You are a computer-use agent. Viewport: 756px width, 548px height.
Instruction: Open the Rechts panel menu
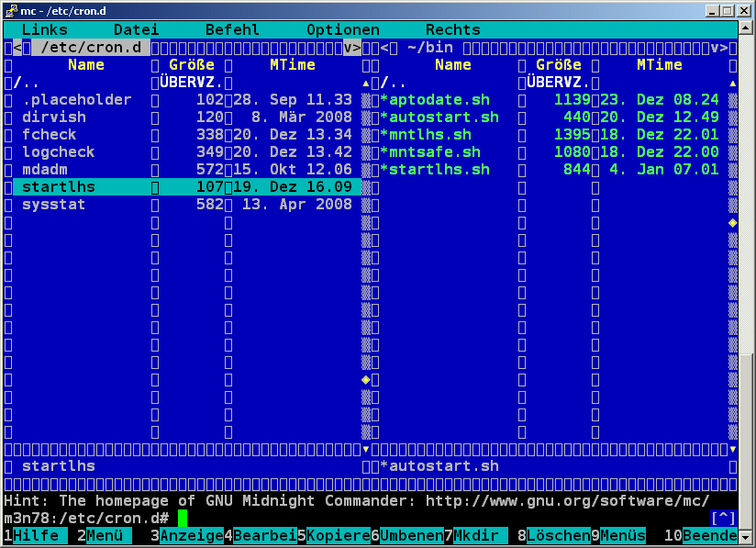coord(452,30)
